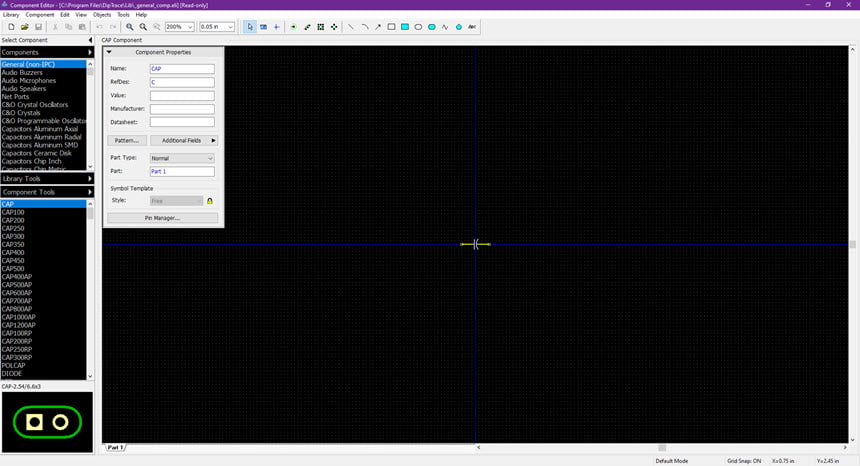
Task: Open a library with the folder icon
Action: pyautogui.click(x=25, y=27)
